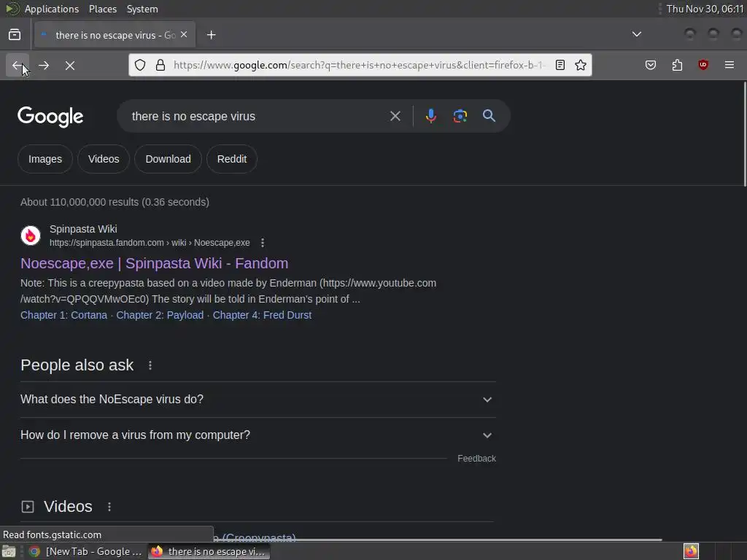Screen dimensions: 747x560
Task: Search by image with Lens icon
Action: coord(460,116)
